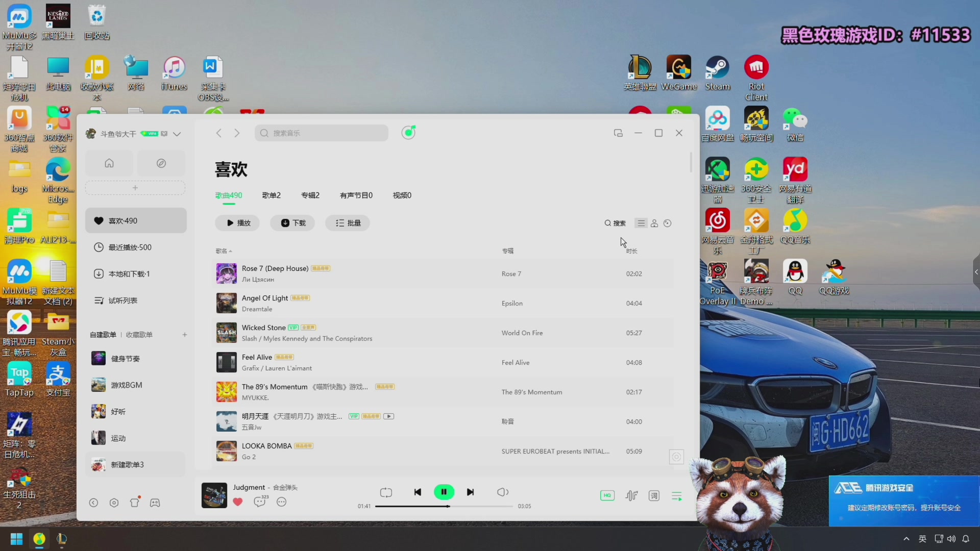
Task: Click the 批量 batch button
Action: click(348, 223)
